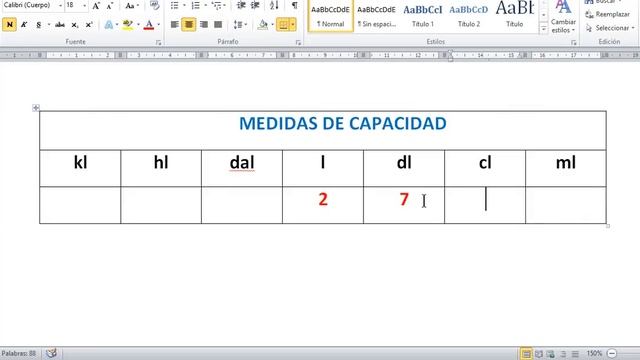
Task: Open font color dropdown arrow
Action: click(x=159, y=25)
